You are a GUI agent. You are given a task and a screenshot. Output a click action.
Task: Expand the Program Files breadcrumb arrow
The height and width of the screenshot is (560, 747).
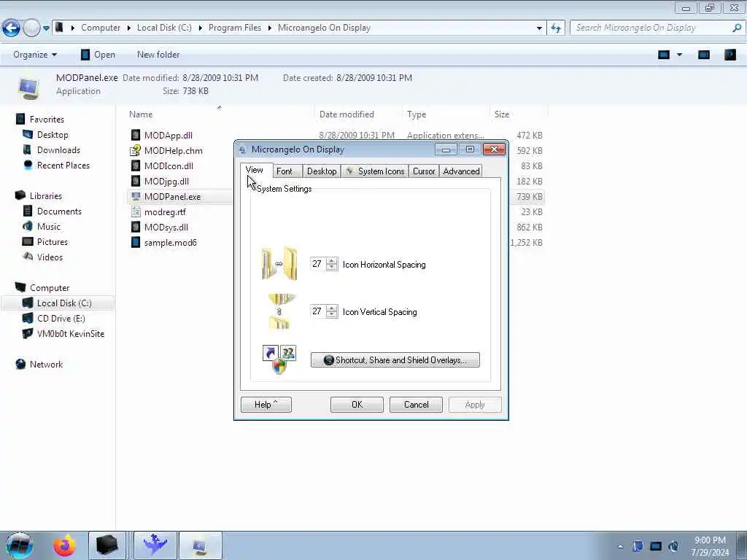point(270,28)
